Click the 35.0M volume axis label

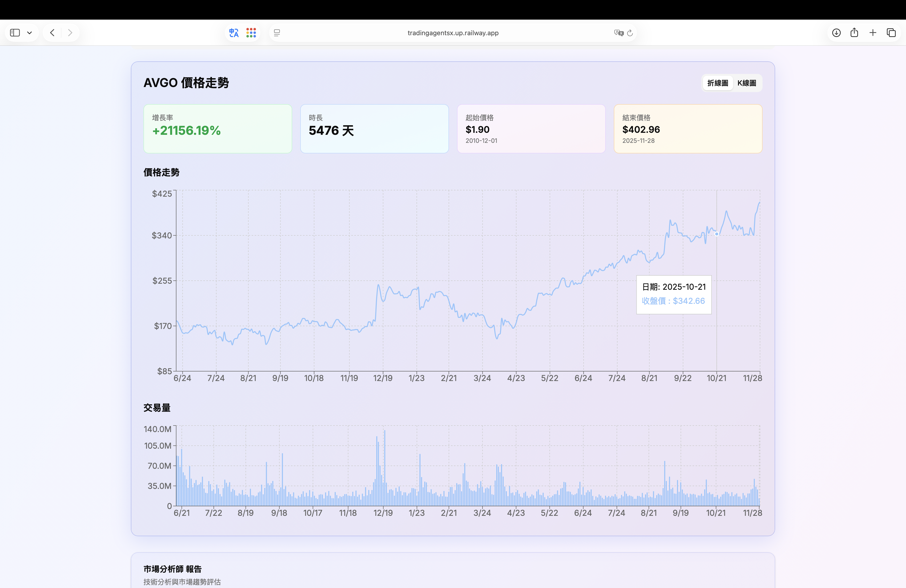pyautogui.click(x=160, y=486)
